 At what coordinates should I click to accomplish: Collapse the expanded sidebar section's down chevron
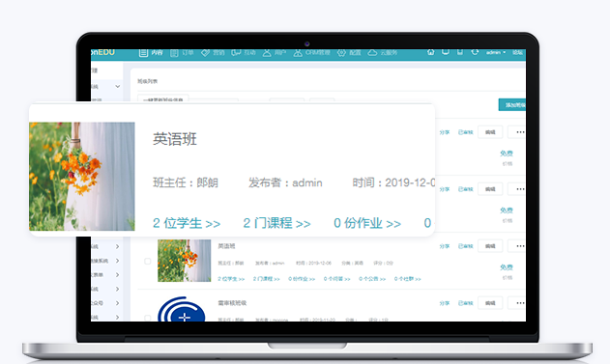point(118,86)
